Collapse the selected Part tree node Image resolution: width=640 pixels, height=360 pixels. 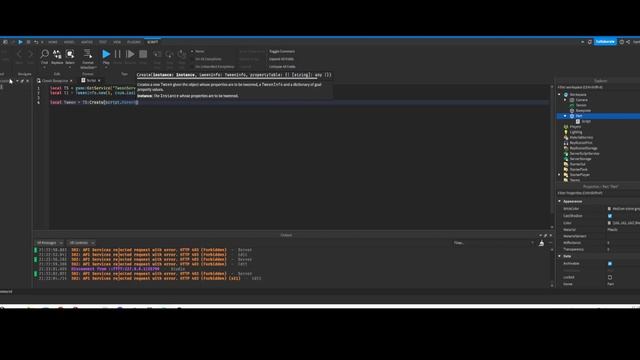(x=565, y=116)
